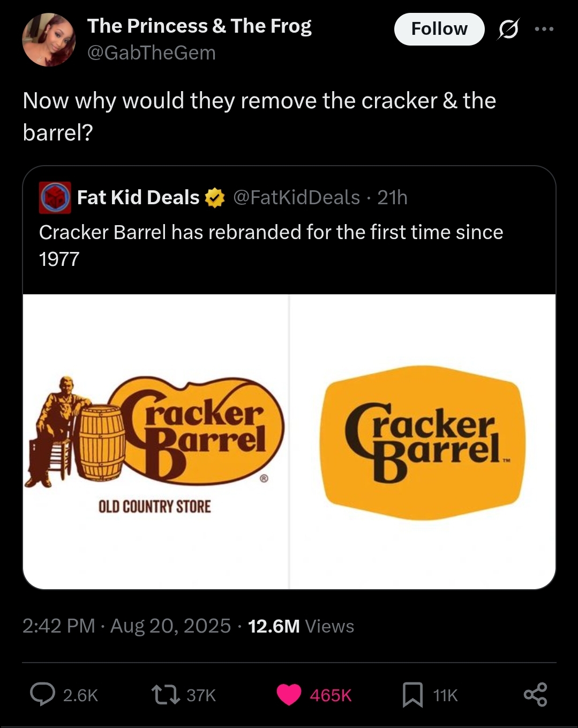Click the 12.6M Views count

[301, 626]
